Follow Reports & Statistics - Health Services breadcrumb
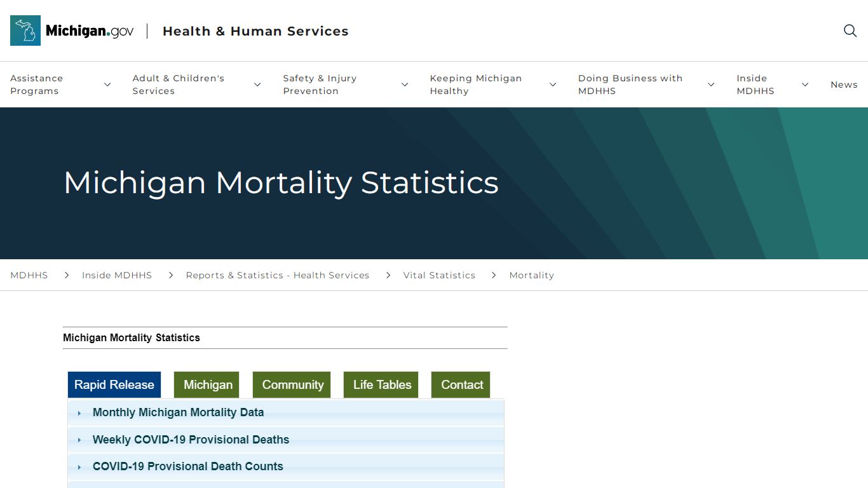 point(278,275)
